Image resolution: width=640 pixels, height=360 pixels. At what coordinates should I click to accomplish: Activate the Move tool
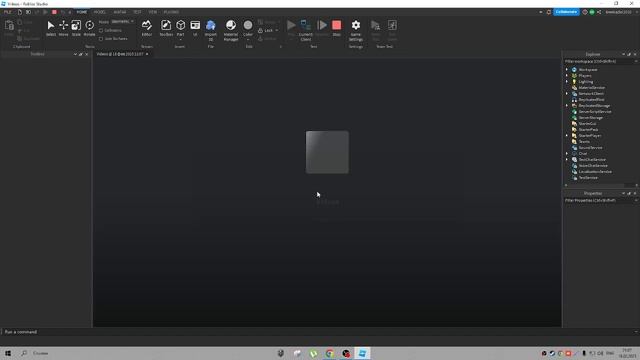63,26
